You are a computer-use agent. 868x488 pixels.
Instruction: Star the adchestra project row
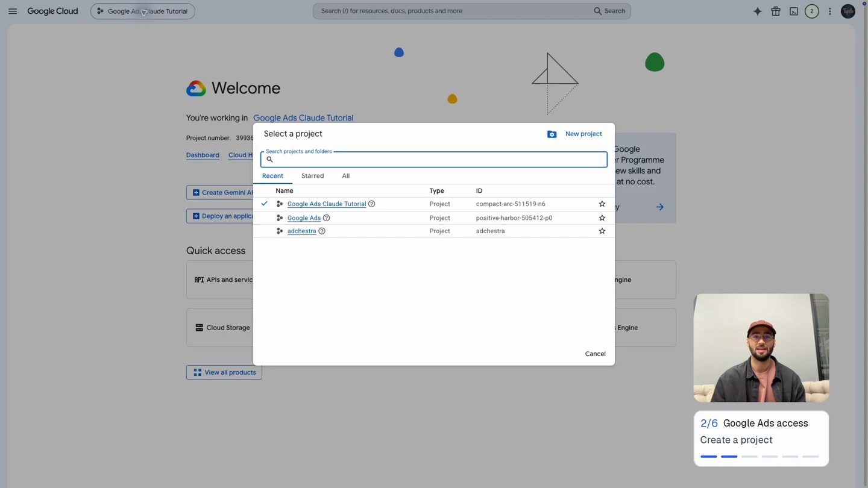602,231
